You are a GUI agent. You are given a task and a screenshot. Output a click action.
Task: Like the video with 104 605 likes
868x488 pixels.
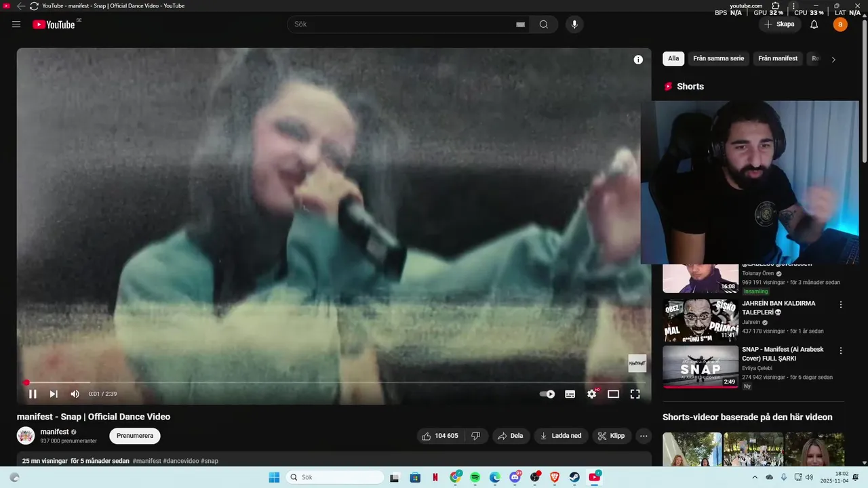pos(440,436)
